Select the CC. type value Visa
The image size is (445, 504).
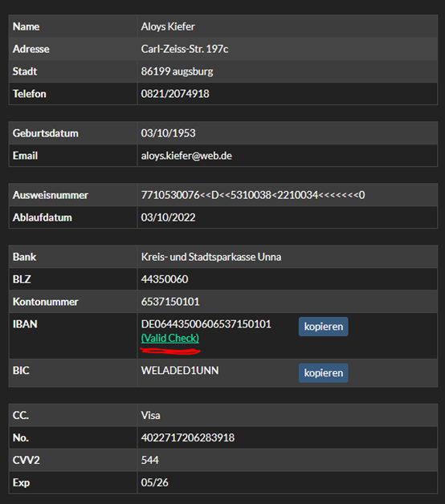(150, 415)
